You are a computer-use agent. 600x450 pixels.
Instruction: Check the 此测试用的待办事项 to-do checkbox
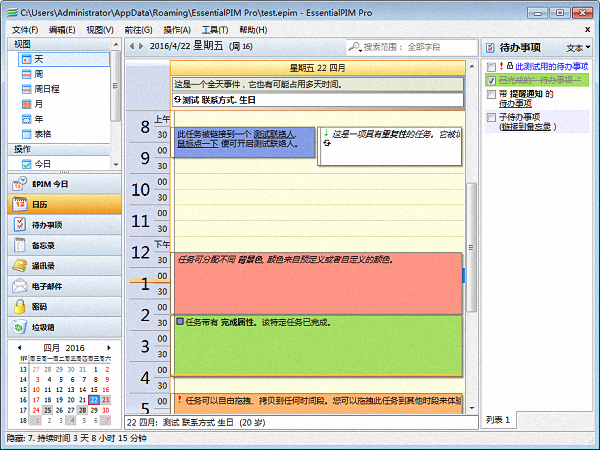point(491,67)
